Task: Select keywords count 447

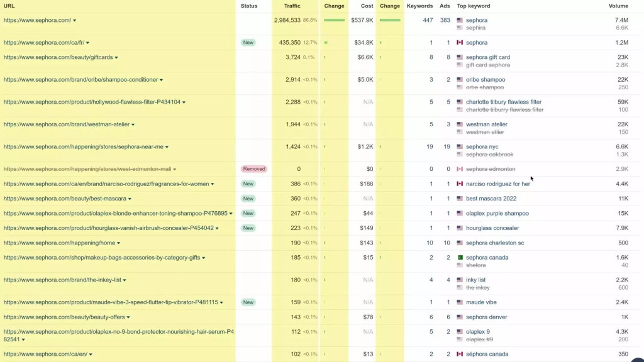Action: coord(428,20)
